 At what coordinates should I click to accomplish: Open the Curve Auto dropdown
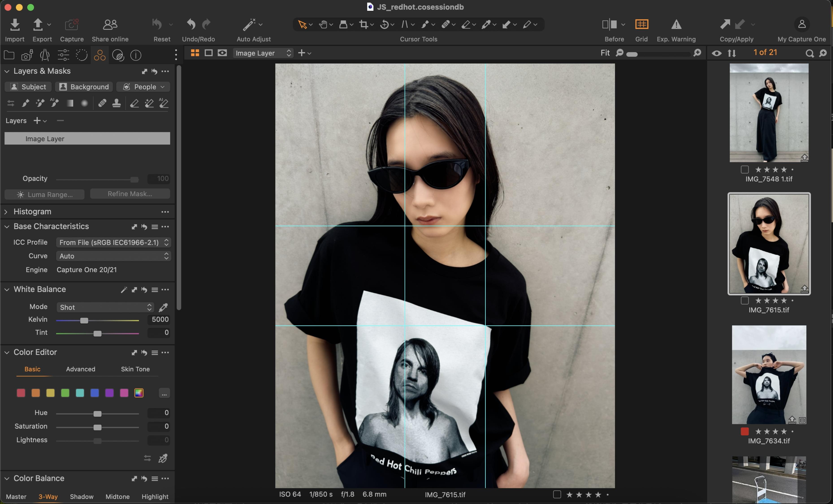pos(113,256)
